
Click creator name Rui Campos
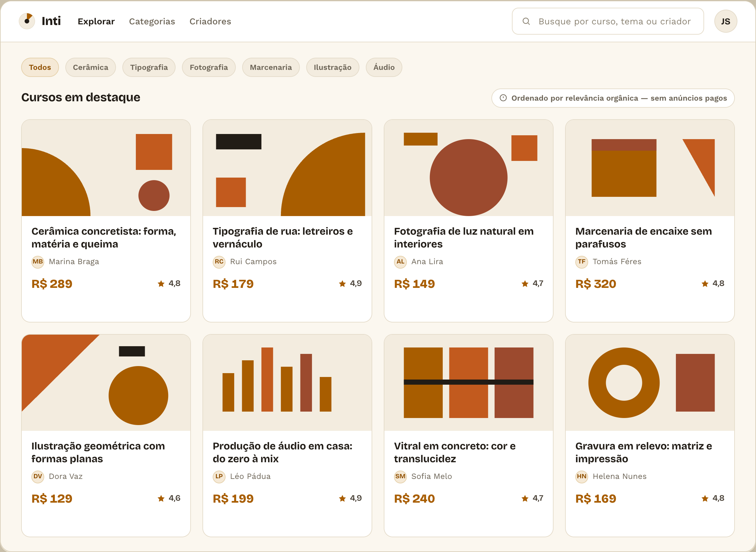pyautogui.click(x=253, y=262)
